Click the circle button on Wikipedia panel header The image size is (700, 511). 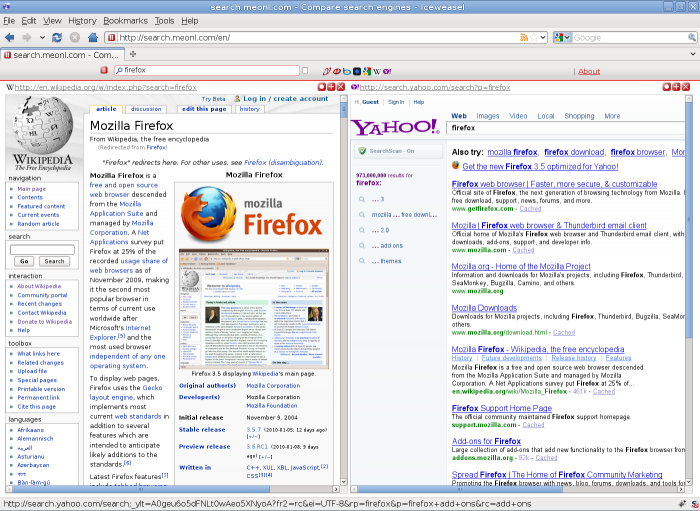321,87
